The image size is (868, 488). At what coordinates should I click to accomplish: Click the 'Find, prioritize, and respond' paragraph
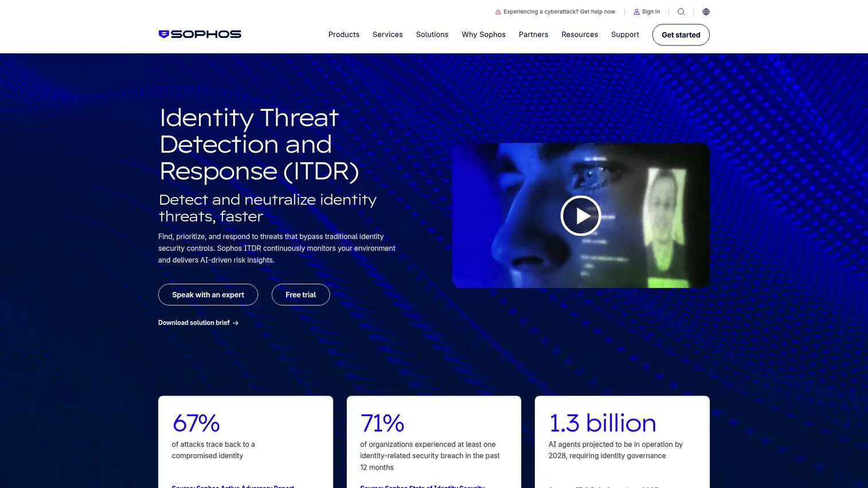point(277,248)
